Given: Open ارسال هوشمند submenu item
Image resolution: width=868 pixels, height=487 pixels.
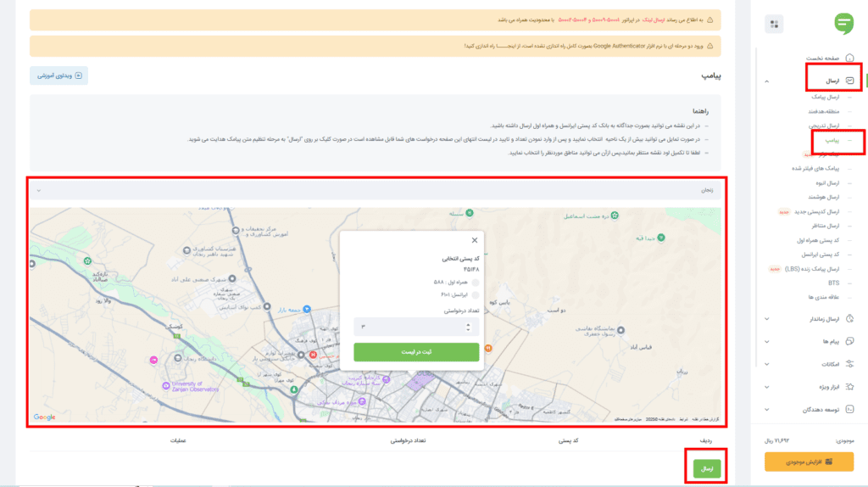Looking at the screenshot, I should point(824,197).
